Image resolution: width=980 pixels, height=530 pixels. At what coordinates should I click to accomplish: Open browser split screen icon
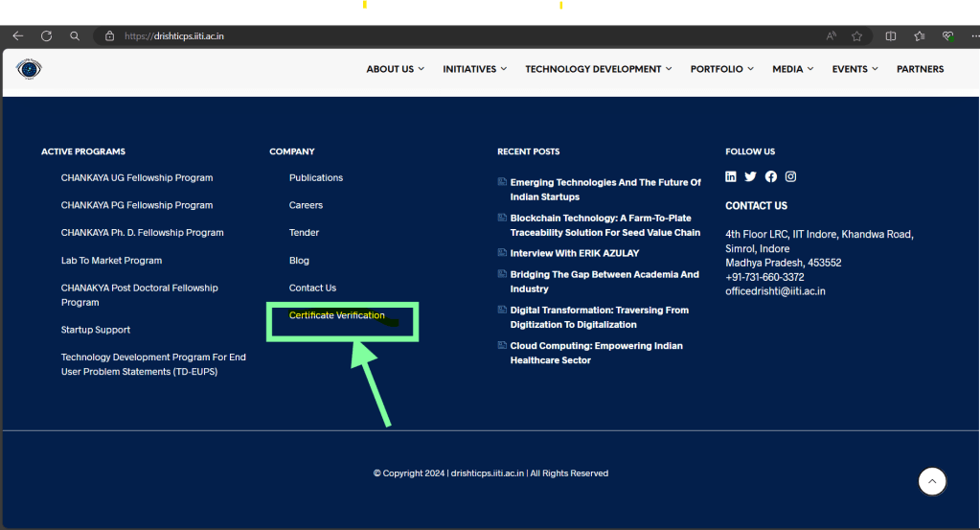[x=891, y=36]
